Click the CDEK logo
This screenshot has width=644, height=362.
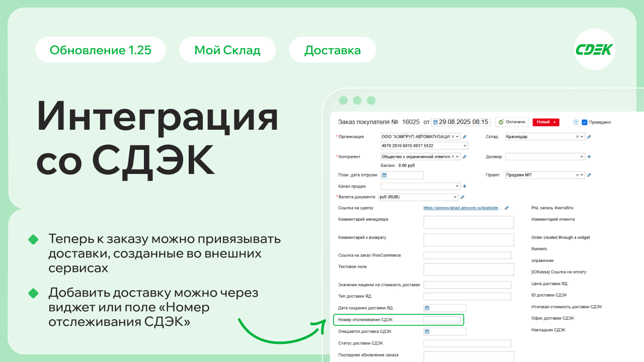click(x=595, y=49)
